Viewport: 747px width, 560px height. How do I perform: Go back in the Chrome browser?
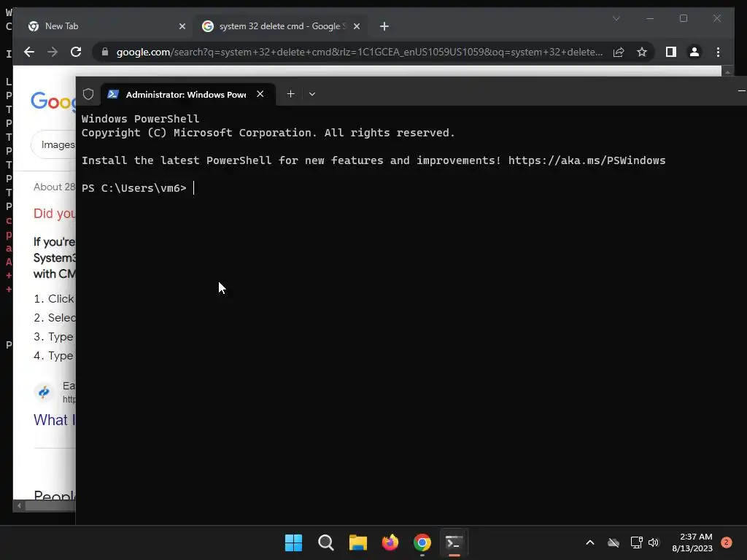29,52
